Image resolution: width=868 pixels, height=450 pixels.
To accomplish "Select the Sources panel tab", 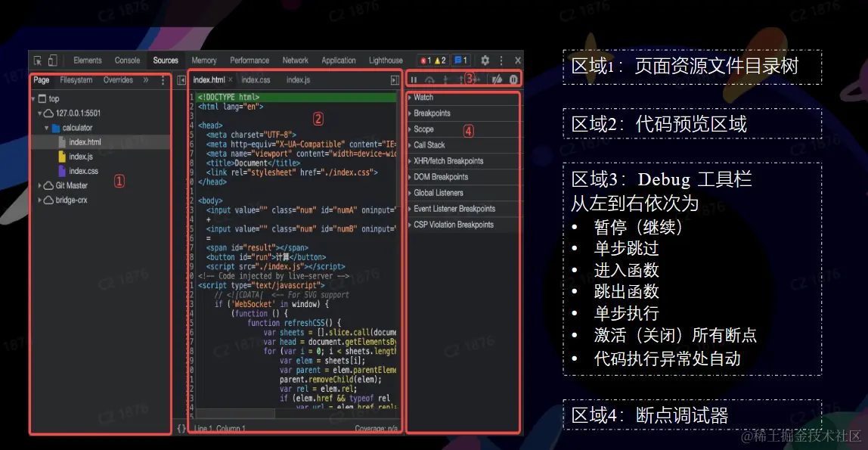I will [166, 61].
